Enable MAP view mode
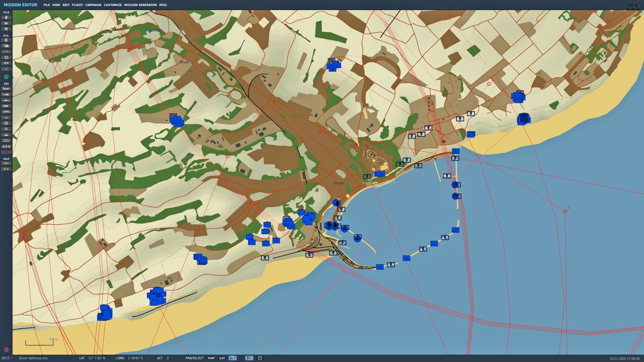This screenshot has height=362, width=644. tap(211, 358)
